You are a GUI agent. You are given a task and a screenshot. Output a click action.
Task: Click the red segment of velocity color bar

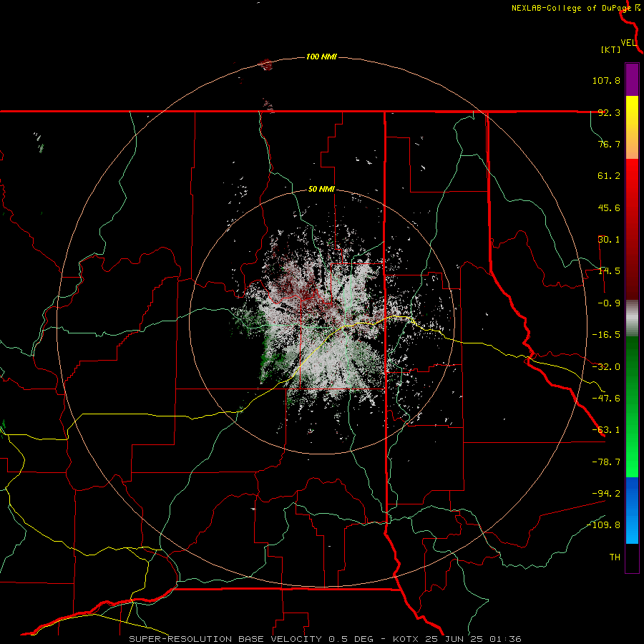click(x=632, y=229)
